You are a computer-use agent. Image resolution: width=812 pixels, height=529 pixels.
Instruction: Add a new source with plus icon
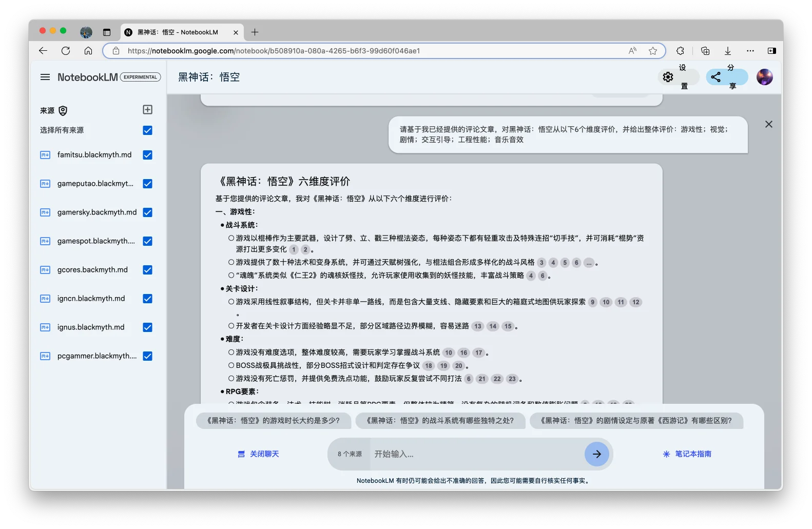(147, 109)
